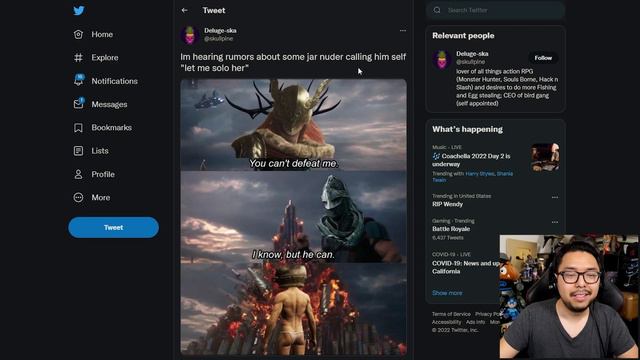The width and height of the screenshot is (640, 360).
Task: Open Deluge-ska name on tweet header
Action: pos(220,31)
